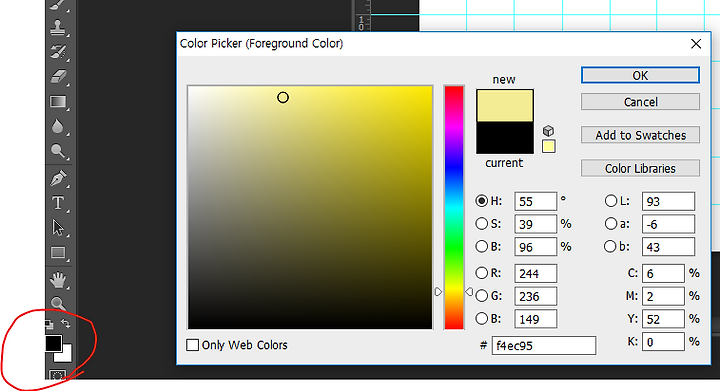Click the blue value field showing 149
This screenshot has height=391, width=720.
[x=535, y=319]
